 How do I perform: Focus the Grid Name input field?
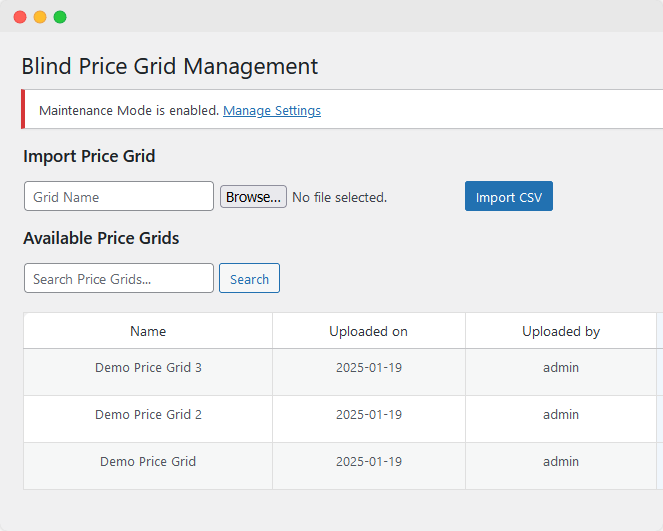coord(119,197)
